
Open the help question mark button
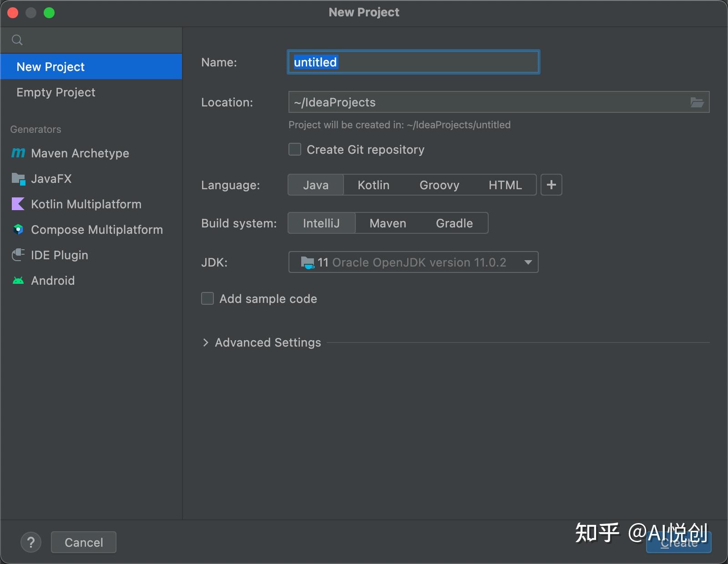pos(31,542)
